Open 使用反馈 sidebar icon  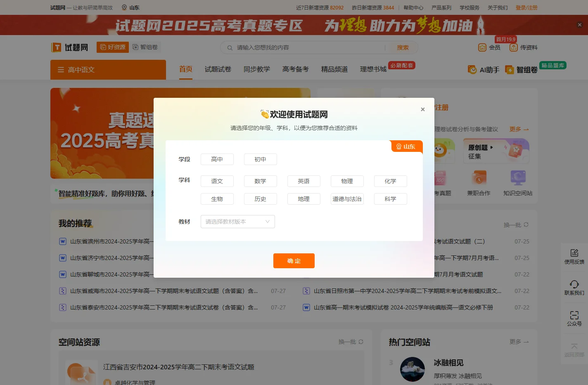pos(574,257)
